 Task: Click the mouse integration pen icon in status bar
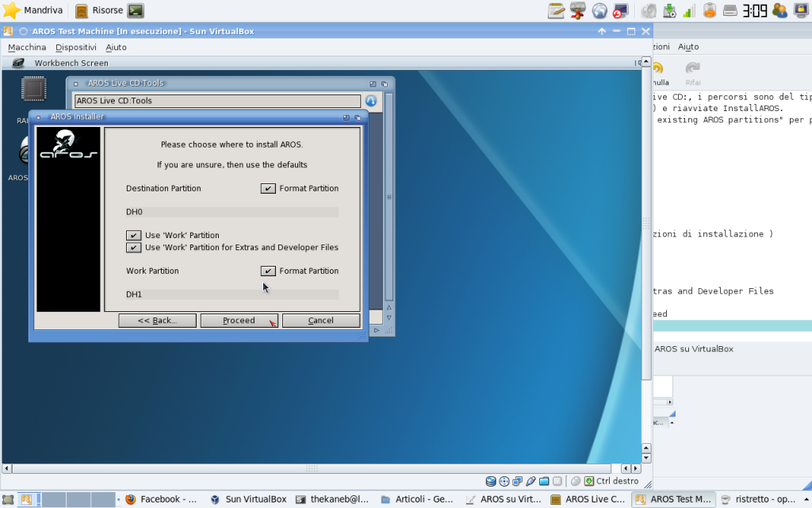530,481
